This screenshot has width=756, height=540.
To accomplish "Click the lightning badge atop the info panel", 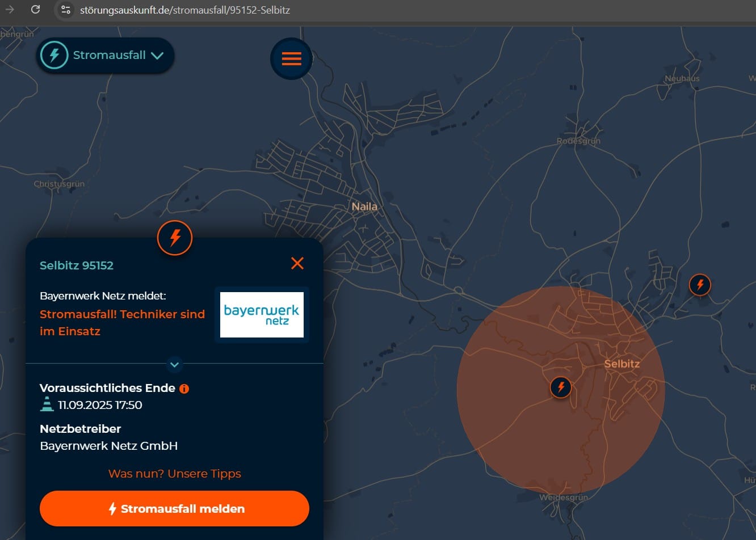I will pyautogui.click(x=175, y=238).
